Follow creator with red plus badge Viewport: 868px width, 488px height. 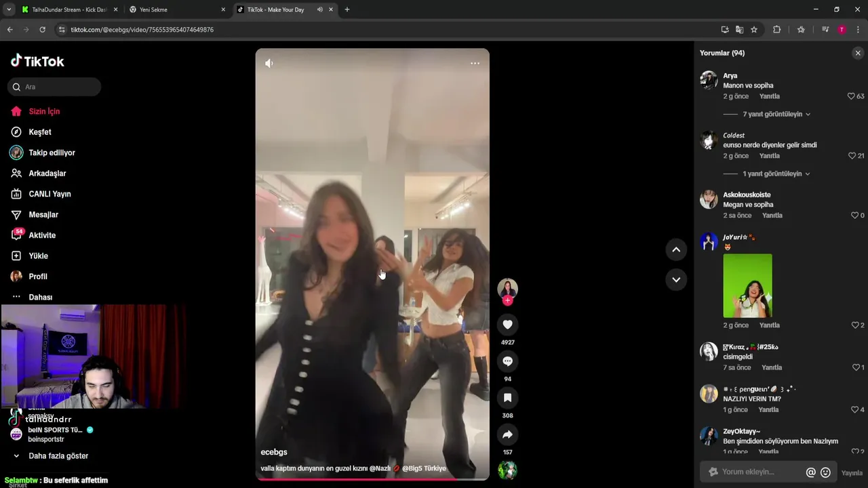tap(507, 300)
